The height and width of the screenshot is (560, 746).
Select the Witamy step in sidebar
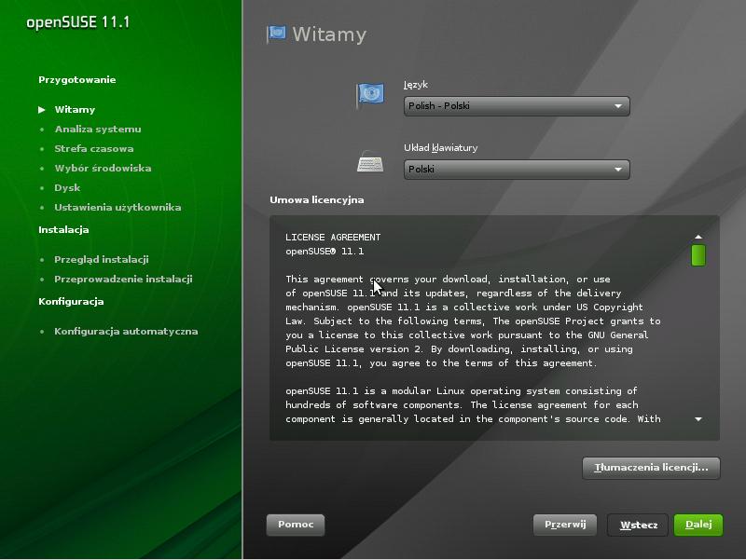tap(75, 110)
